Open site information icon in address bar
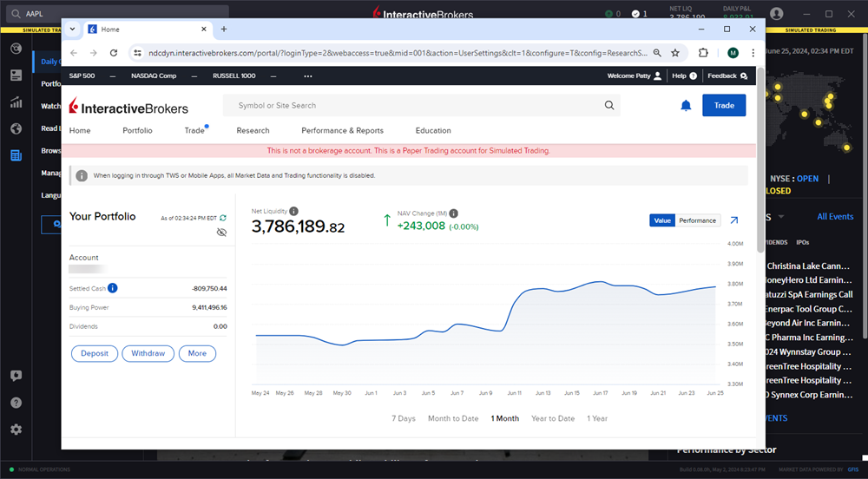 pos(137,53)
